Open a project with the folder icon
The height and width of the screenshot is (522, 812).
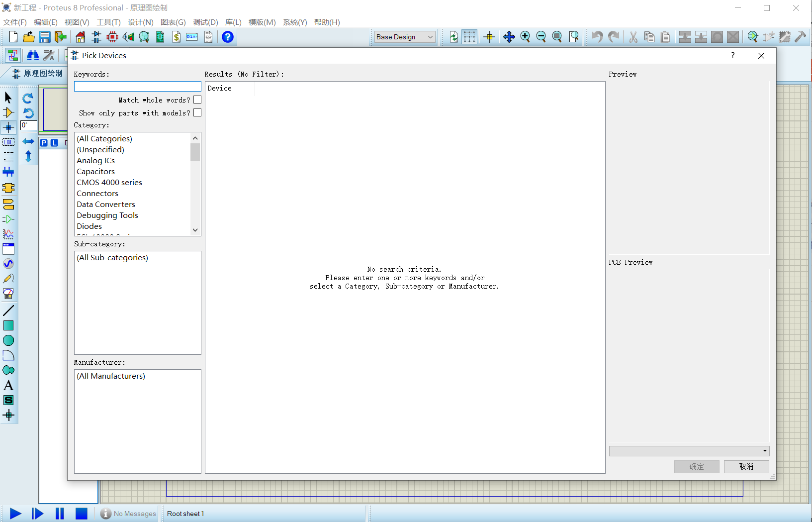point(29,37)
